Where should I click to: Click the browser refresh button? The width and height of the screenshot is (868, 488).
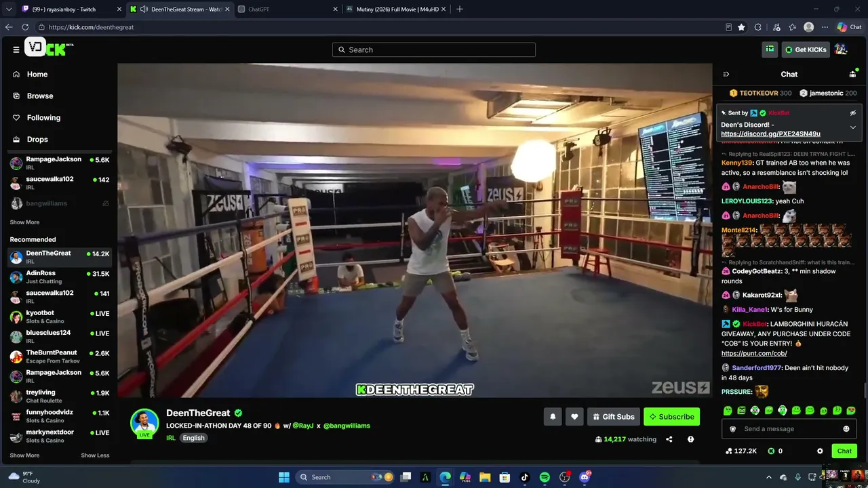click(25, 27)
